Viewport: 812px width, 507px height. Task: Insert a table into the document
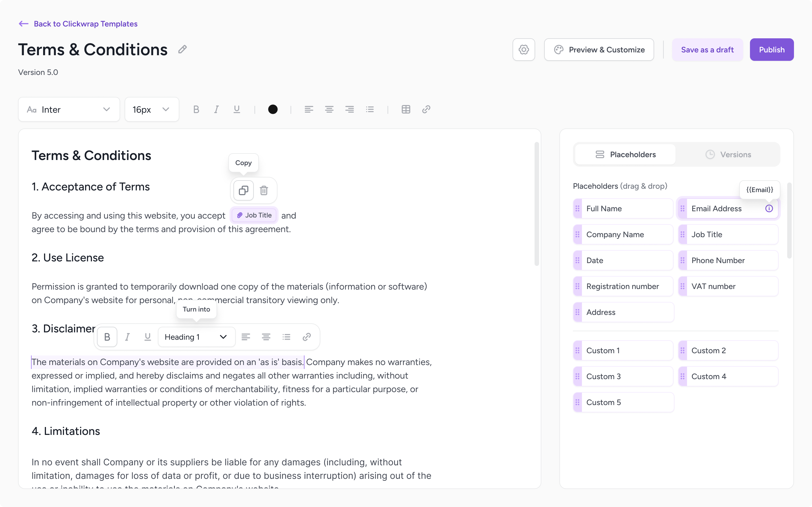click(x=406, y=109)
